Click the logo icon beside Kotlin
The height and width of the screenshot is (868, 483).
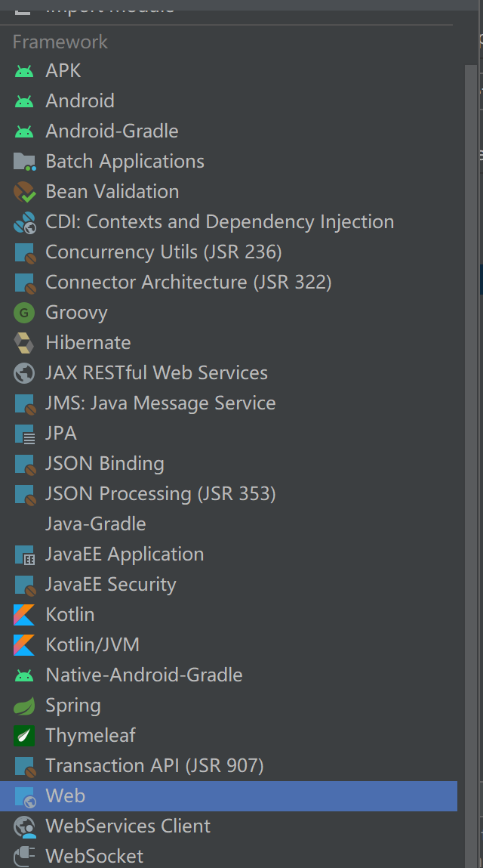[24, 615]
